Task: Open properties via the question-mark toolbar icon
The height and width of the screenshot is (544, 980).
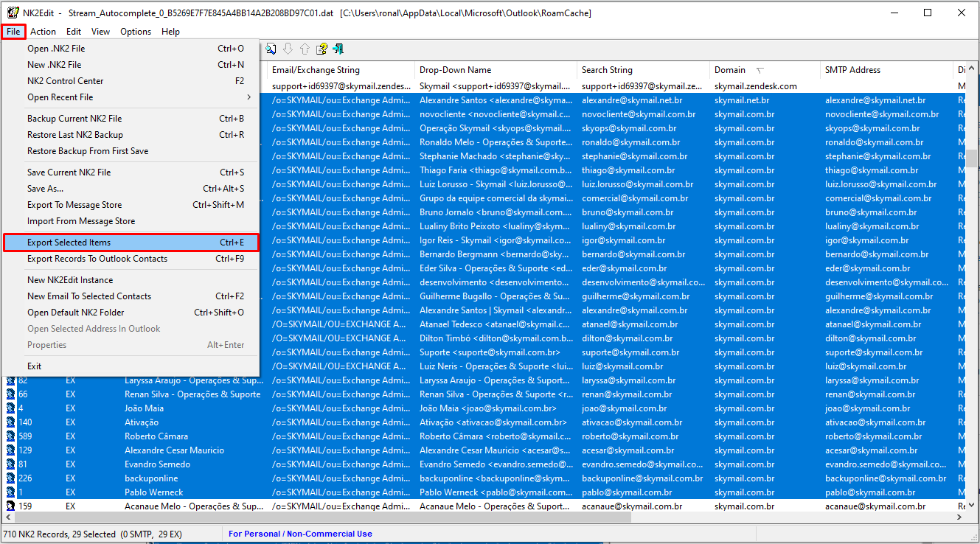Action: (x=322, y=49)
